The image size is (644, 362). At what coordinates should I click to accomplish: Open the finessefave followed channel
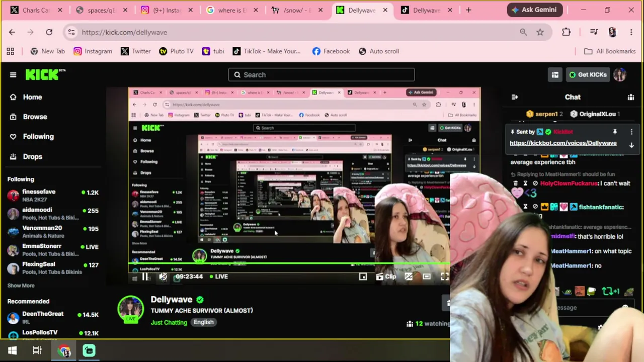53,196
